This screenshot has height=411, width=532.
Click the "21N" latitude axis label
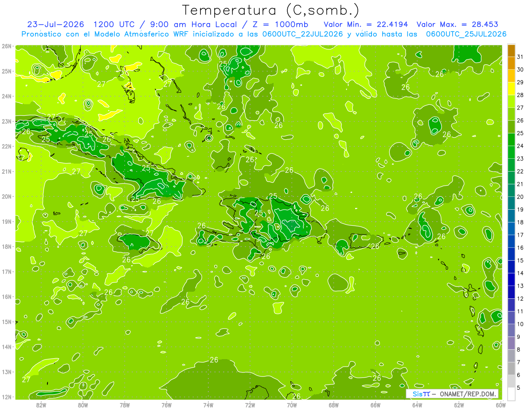(7, 171)
